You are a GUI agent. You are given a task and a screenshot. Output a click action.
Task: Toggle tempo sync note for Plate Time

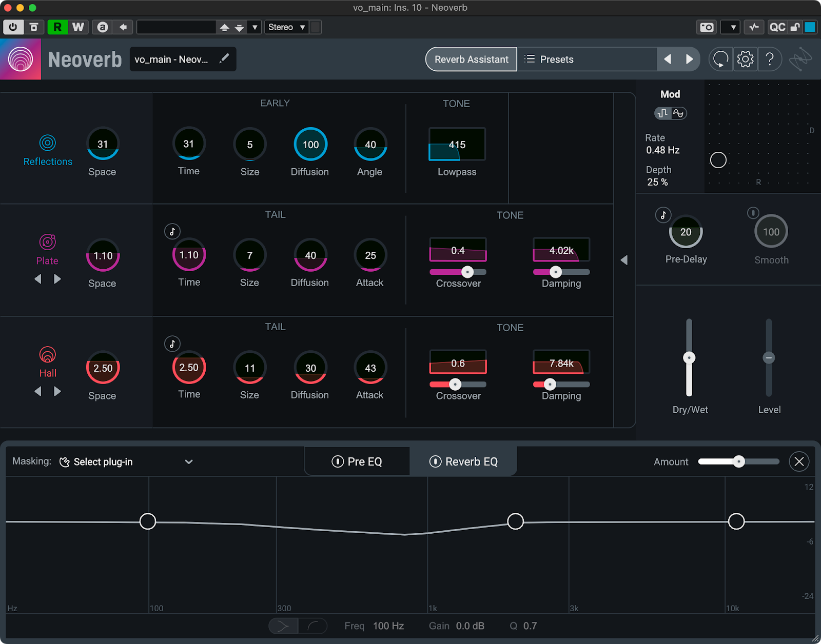172,232
